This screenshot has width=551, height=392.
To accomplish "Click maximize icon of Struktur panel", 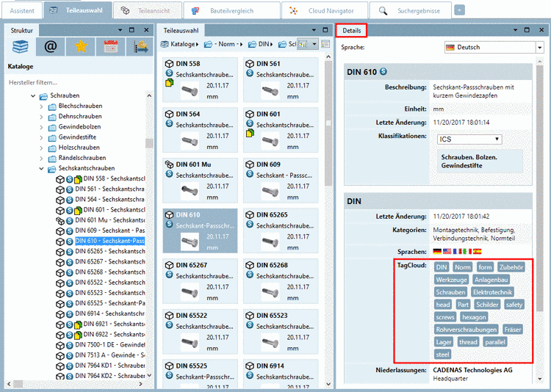I will (x=132, y=30).
